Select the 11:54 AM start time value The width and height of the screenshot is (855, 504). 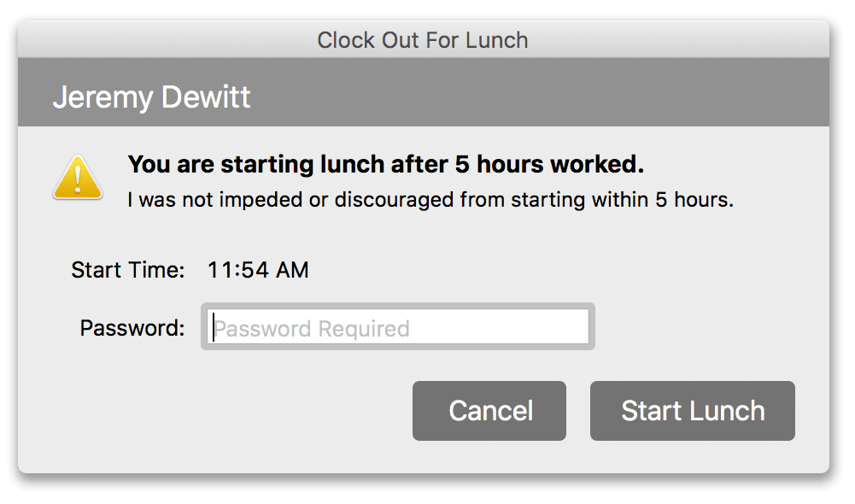pyautogui.click(x=258, y=270)
